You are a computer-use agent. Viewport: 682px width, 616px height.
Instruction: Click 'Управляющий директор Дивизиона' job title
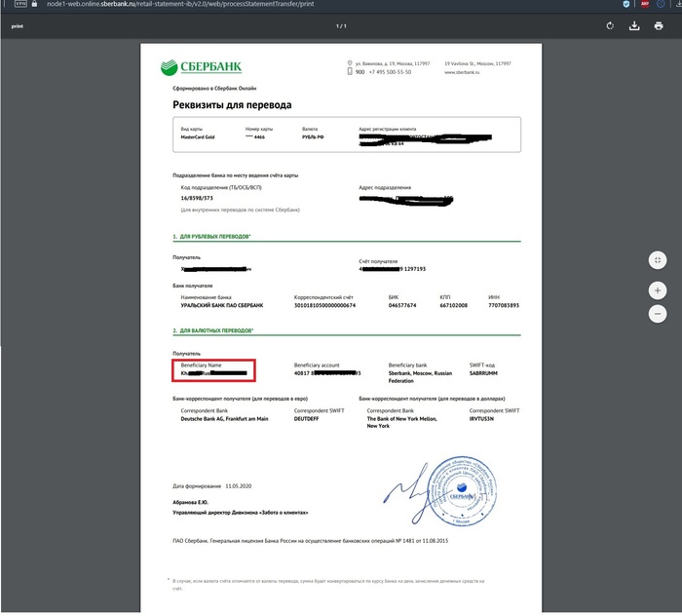click(x=240, y=513)
